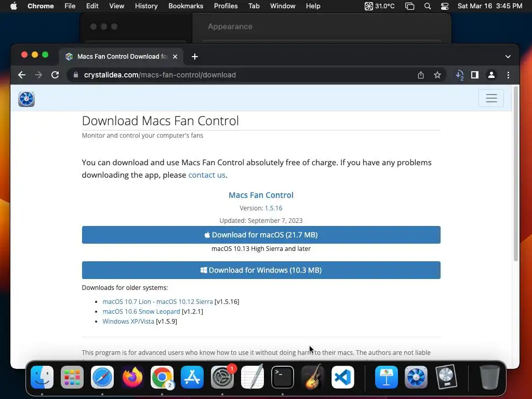Toggle the Chrome side panel
This screenshot has width=532, height=399.
click(475, 75)
